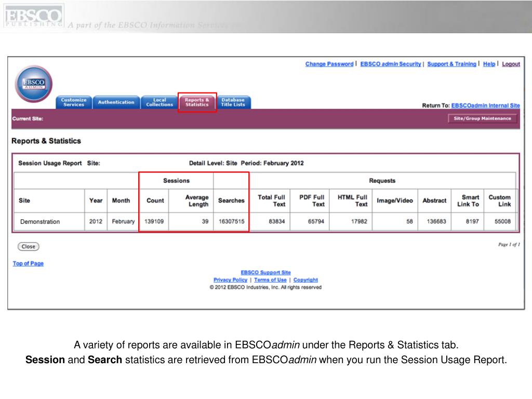Image resolution: width=532 pixels, height=399 pixels.
Task: Click the Sessions group header
Action: 177,181
